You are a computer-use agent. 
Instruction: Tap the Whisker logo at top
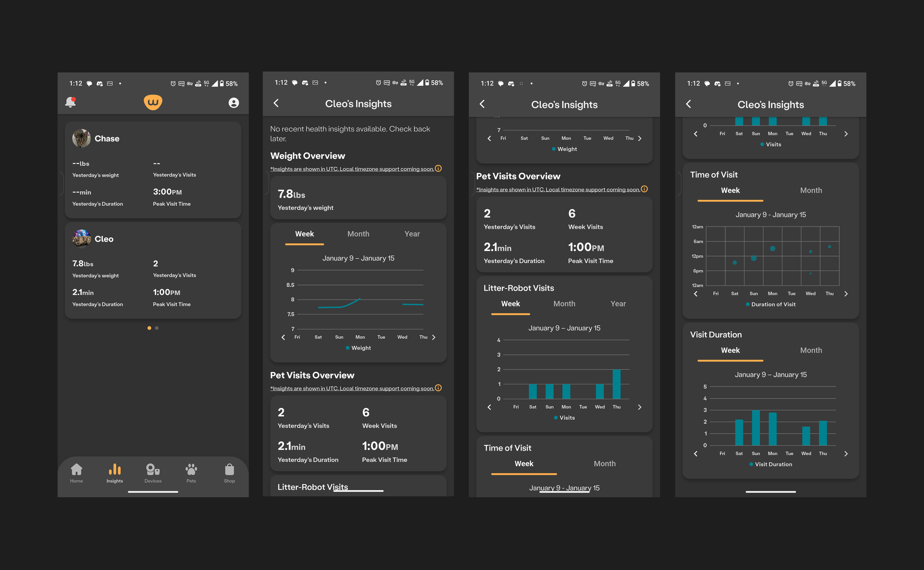(153, 102)
